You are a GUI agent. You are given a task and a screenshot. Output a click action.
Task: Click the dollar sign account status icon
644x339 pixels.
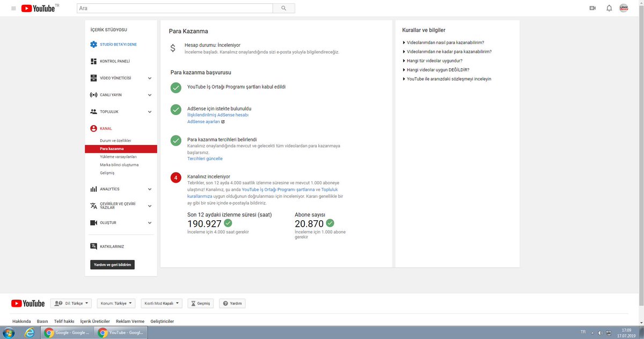click(x=173, y=48)
